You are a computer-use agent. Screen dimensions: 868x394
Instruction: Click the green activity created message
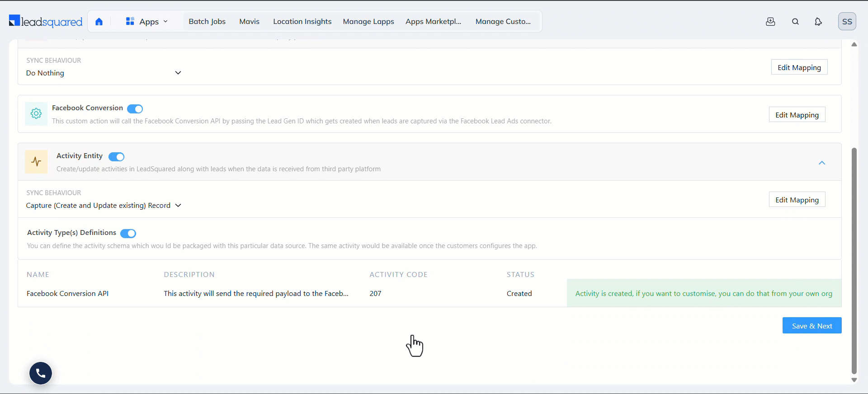coord(704,293)
